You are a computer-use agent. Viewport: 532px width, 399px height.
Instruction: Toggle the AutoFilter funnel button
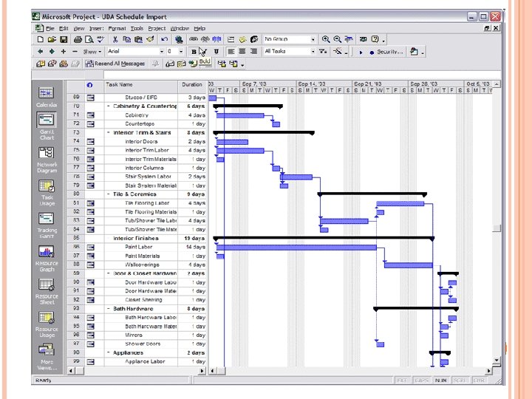323,52
